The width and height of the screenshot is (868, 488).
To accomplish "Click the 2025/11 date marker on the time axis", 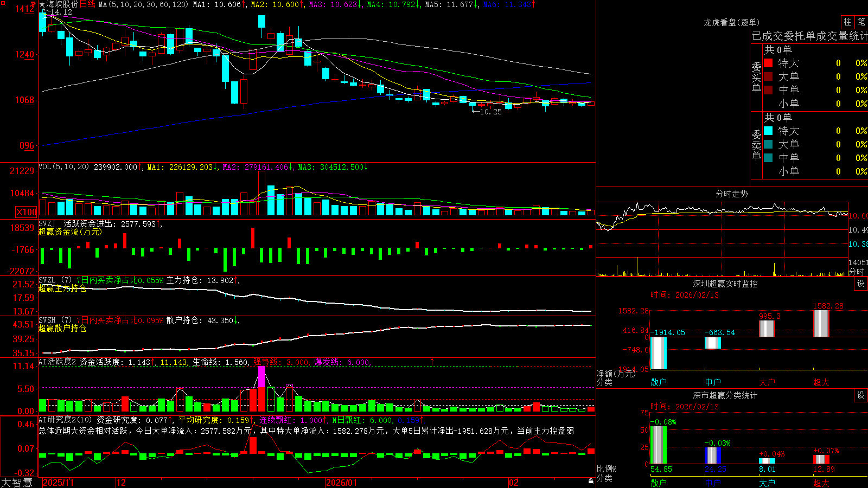I will click(58, 483).
